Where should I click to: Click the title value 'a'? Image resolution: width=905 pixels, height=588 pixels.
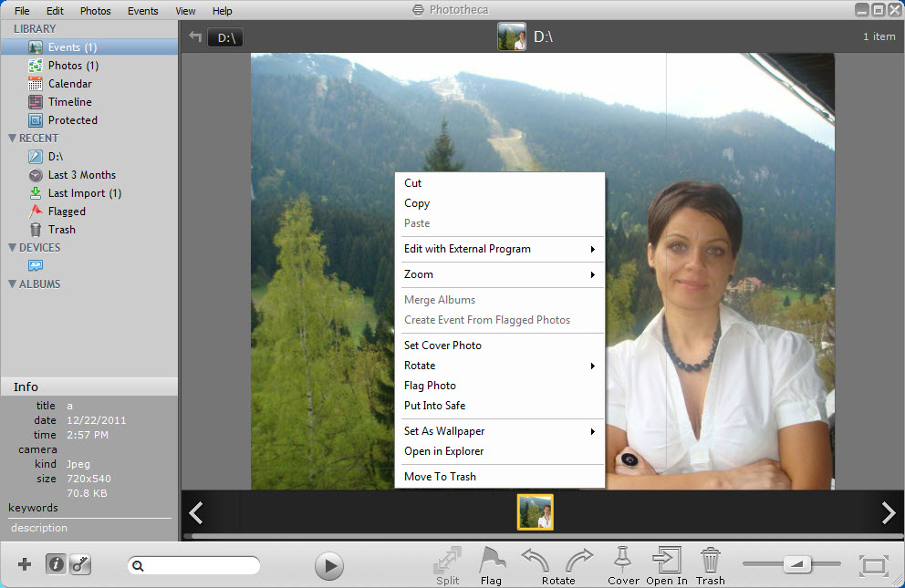click(70, 406)
